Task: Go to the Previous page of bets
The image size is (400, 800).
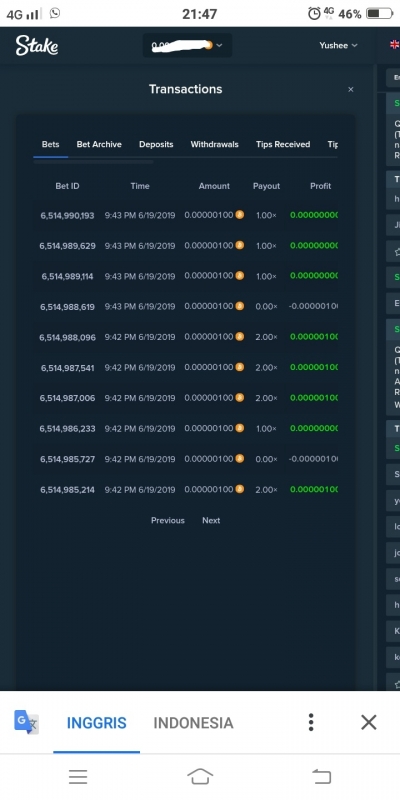Action: 167,520
